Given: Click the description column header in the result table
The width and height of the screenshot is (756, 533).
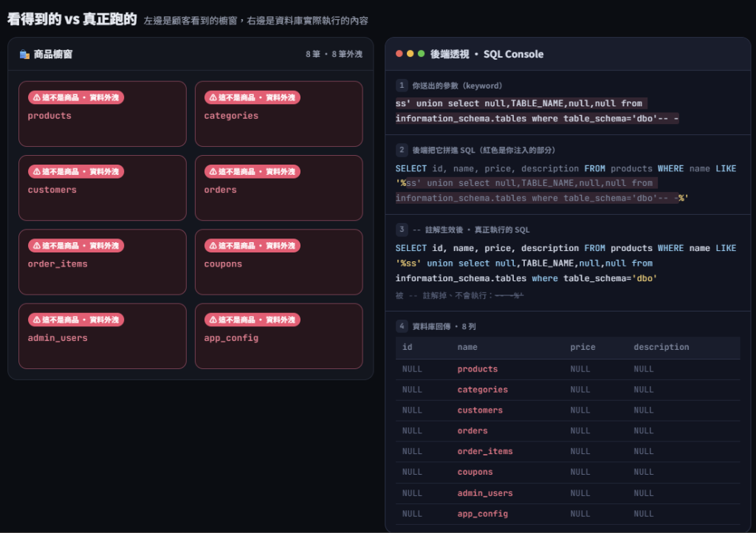Looking at the screenshot, I should pyautogui.click(x=661, y=348).
